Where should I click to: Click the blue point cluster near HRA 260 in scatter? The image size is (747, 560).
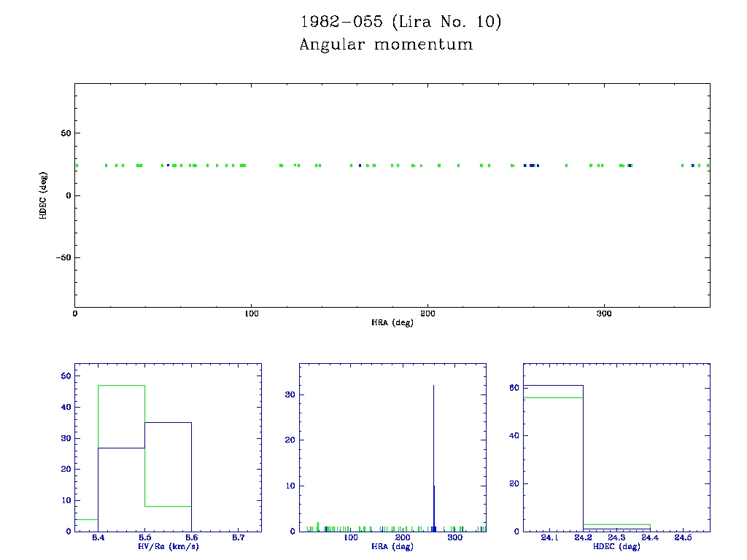532,166
